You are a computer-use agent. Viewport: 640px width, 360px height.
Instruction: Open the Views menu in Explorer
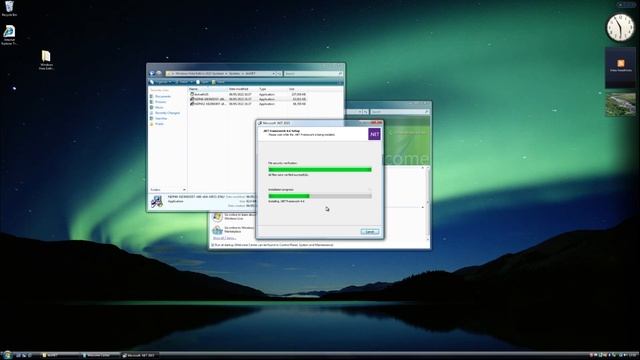coord(183,82)
